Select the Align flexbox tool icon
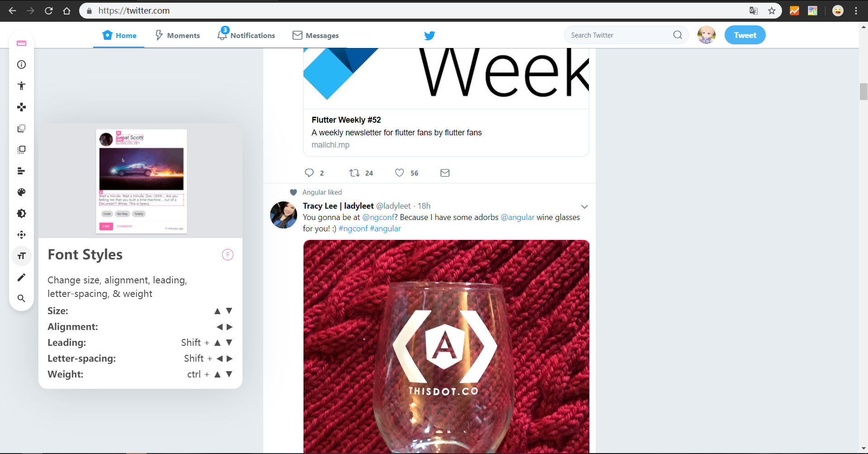This screenshot has width=868, height=454. point(21,171)
